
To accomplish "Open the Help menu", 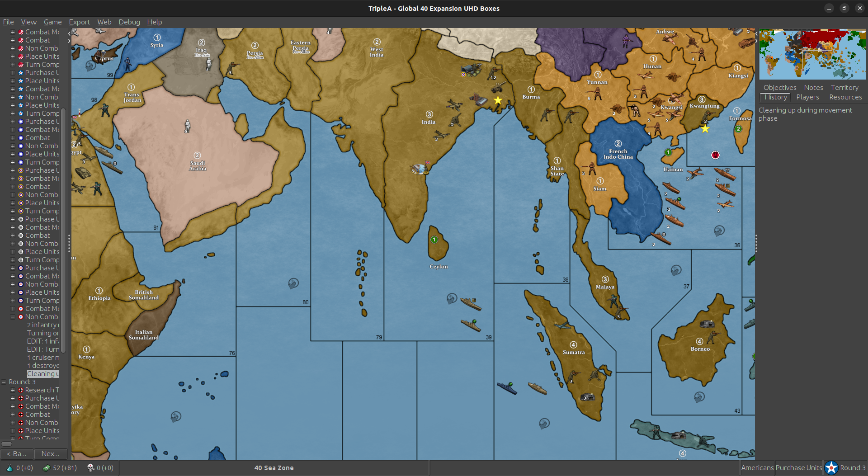I will [x=154, y=22].
